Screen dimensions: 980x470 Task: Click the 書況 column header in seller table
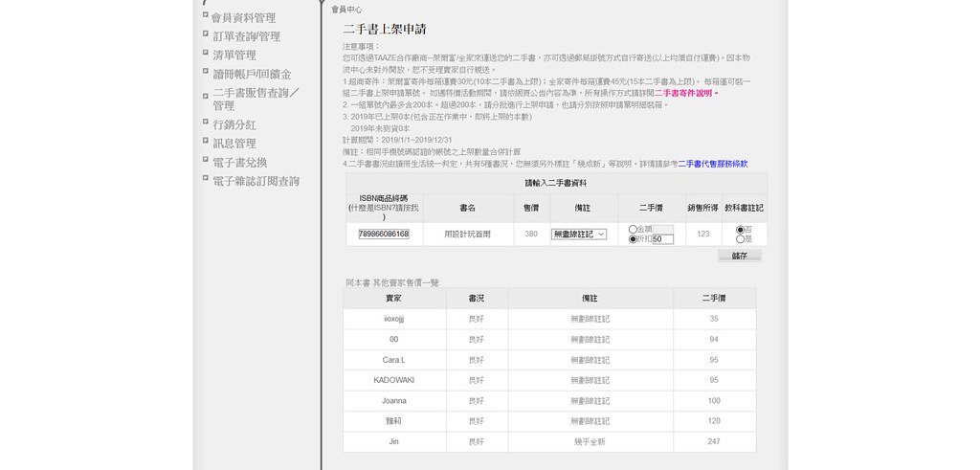coord(477,299)
